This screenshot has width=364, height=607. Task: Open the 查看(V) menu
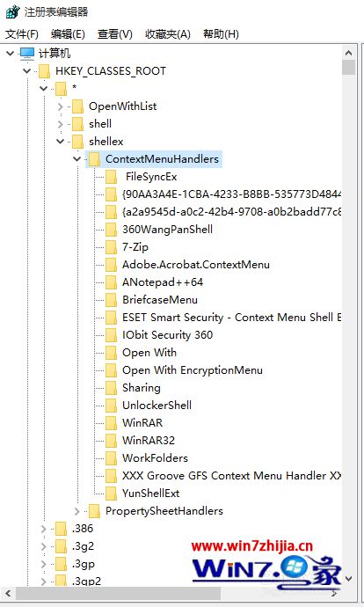tap(115, 34)
